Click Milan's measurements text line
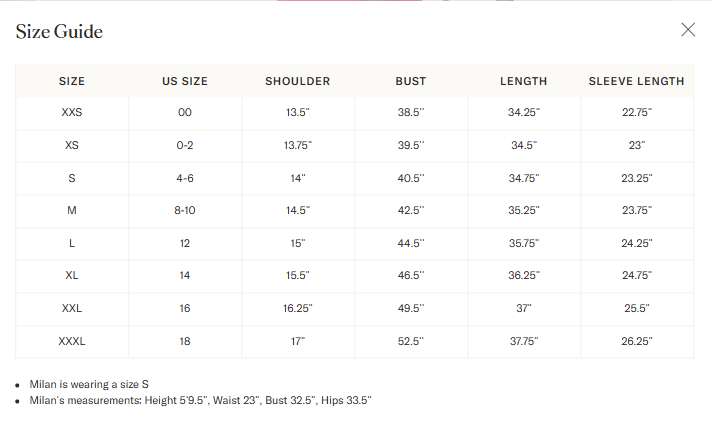The image size is (712, 427). point(200,400)
